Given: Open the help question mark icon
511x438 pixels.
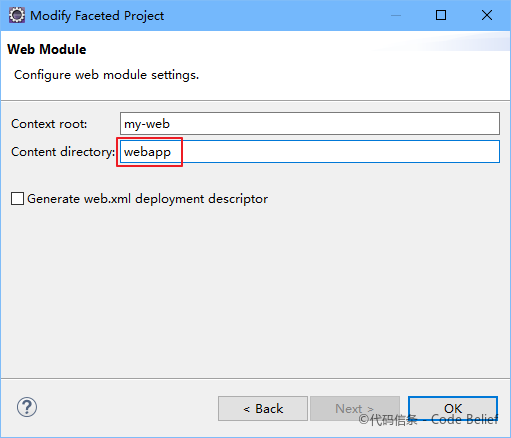Looking at the screenshot, I should tap(27, 407).
